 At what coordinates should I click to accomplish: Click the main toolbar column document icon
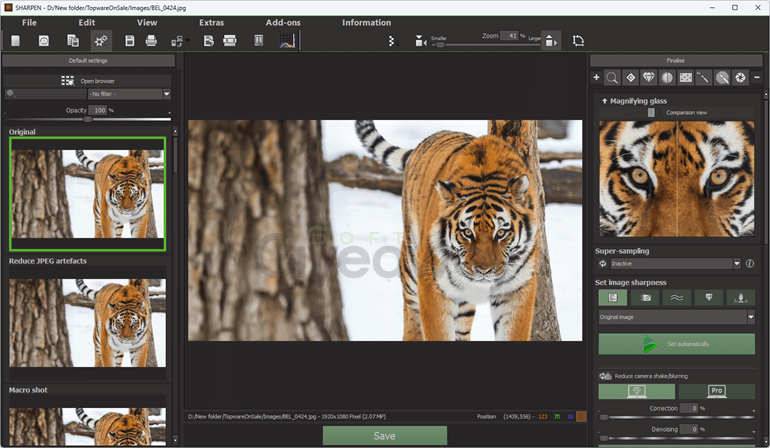coord(259,41)
